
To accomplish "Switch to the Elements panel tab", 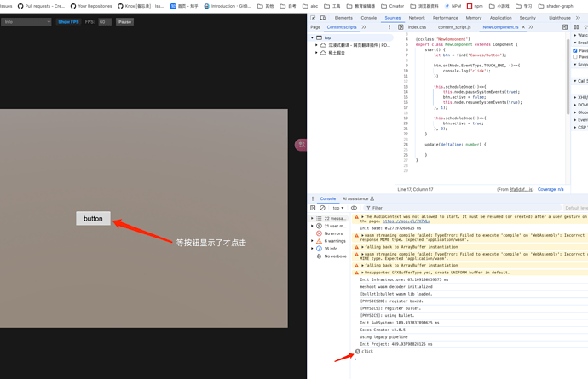I will [343, 18].
